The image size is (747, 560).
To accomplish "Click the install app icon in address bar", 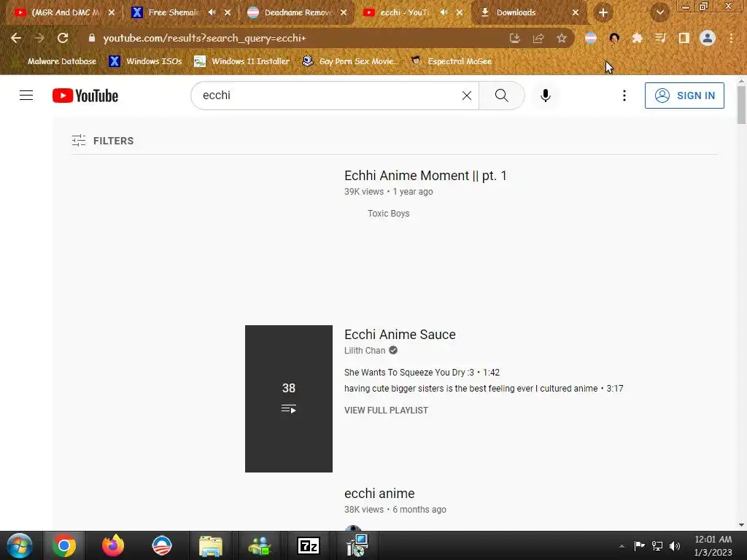I will coord(514,38).
